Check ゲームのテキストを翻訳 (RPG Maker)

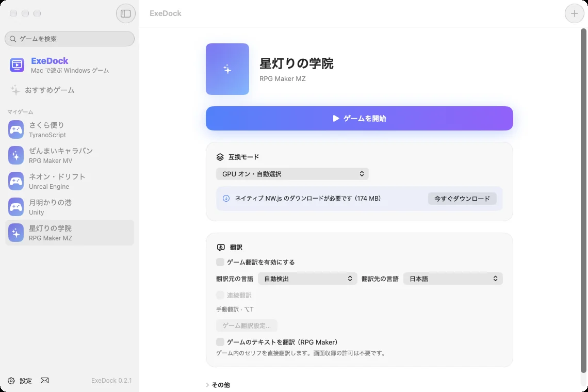coord(220,342)
